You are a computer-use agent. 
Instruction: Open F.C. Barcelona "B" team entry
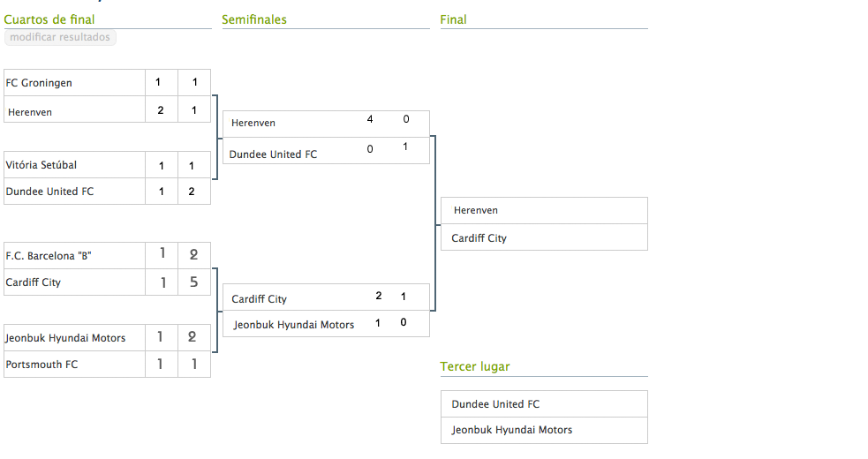(x=49, y=256)
